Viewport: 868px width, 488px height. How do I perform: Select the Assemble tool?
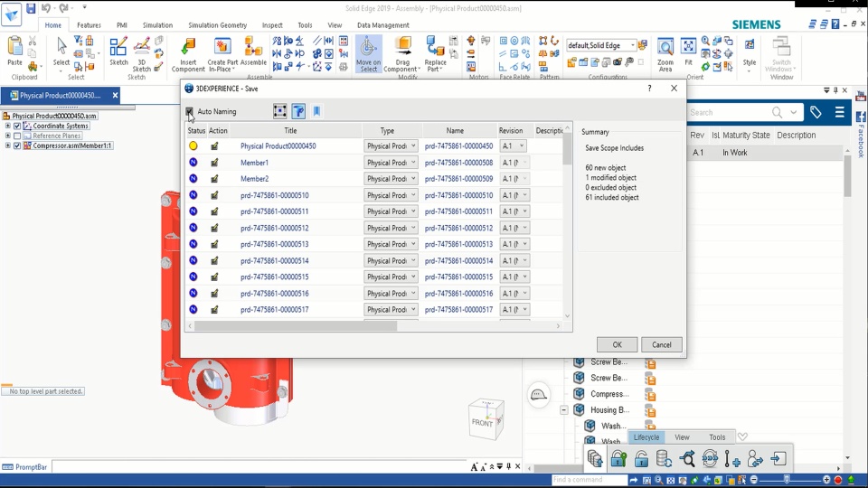point(253,52)
